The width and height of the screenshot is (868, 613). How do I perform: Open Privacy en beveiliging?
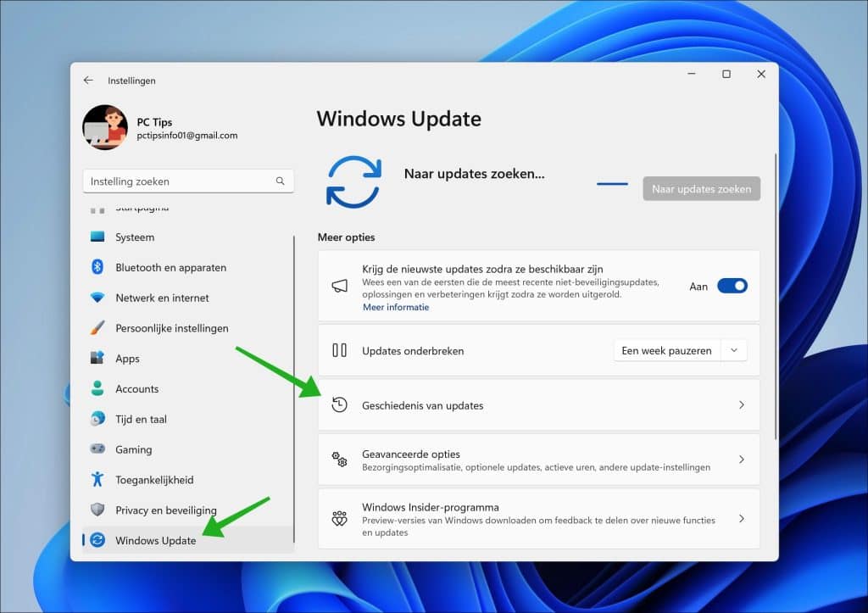tap(187, 510)
